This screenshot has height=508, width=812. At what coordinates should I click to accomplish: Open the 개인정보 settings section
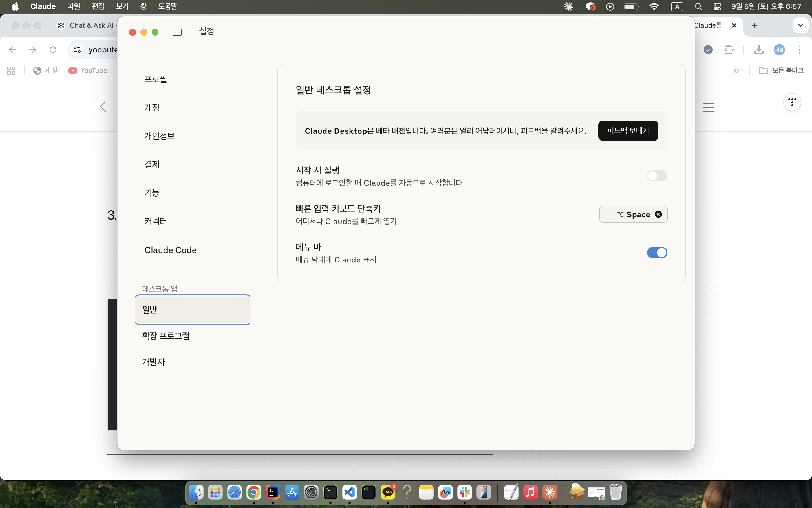tap(159, 136)
